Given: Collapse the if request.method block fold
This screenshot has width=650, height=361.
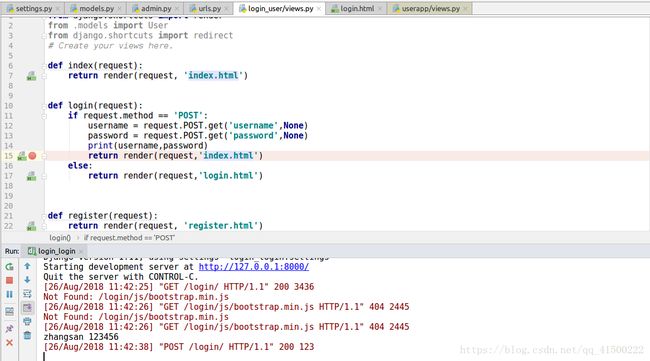Looking at the screenshot, I should (x=44, y=116).
